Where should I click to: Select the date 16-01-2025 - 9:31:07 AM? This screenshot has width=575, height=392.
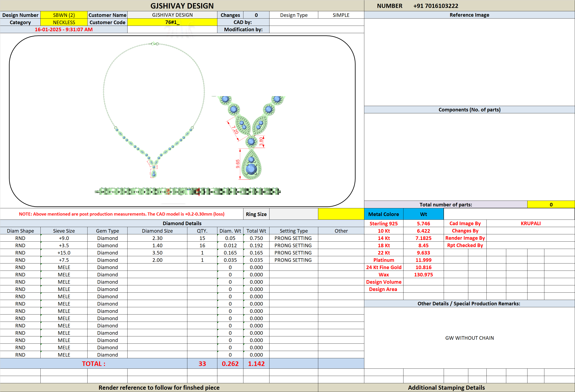tap(64, 29)
